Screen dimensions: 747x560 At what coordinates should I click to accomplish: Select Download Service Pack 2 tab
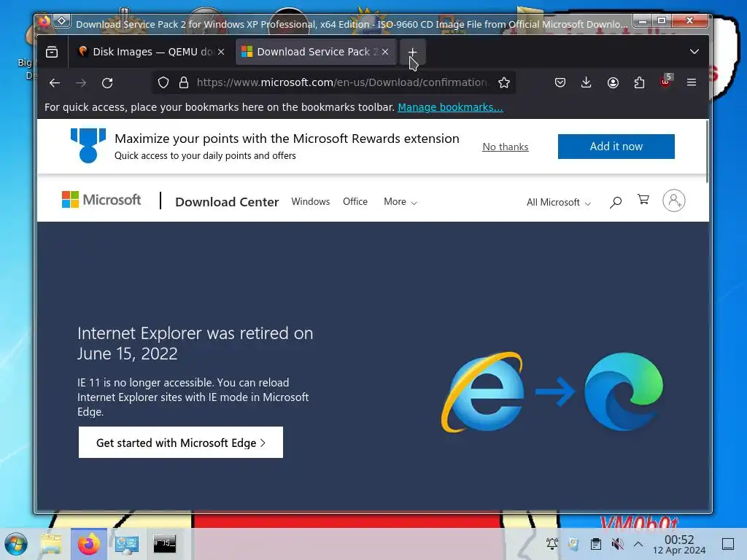315,52
